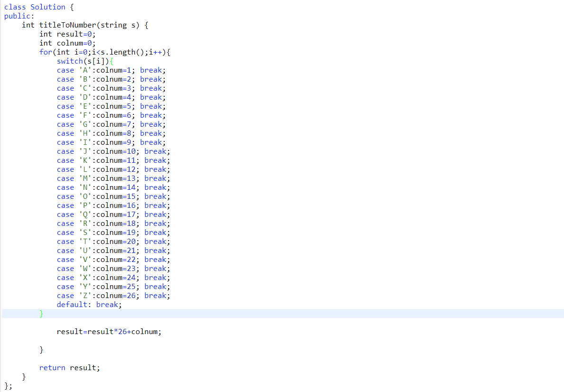
Task: Click the case 'H' line
Action: [111, 133]
